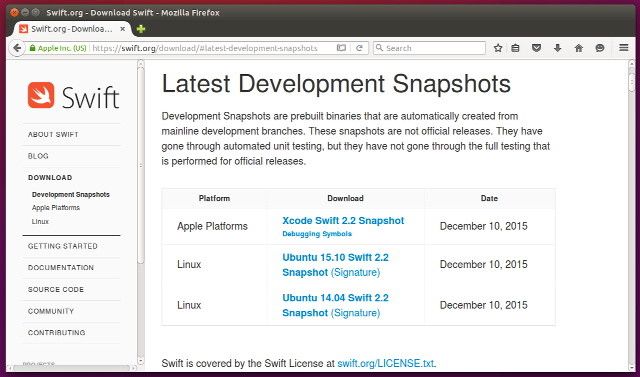Click Latest Development Snapshots heading
Viewport: 640px width, 377px height.
(336, 84)
